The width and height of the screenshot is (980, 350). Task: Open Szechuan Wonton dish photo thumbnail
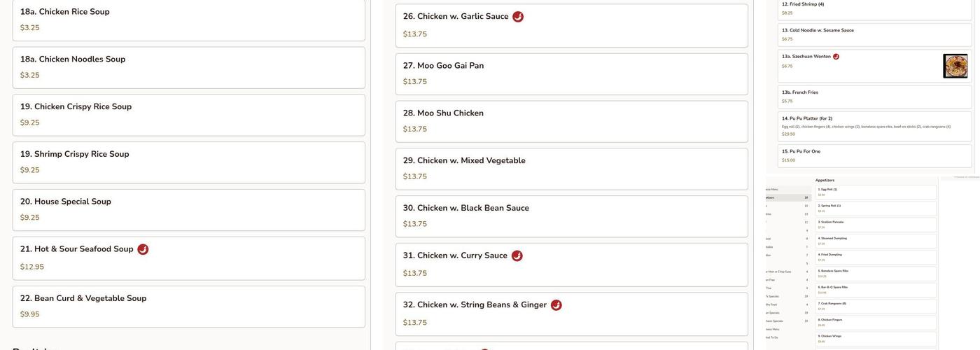point(955,66)
